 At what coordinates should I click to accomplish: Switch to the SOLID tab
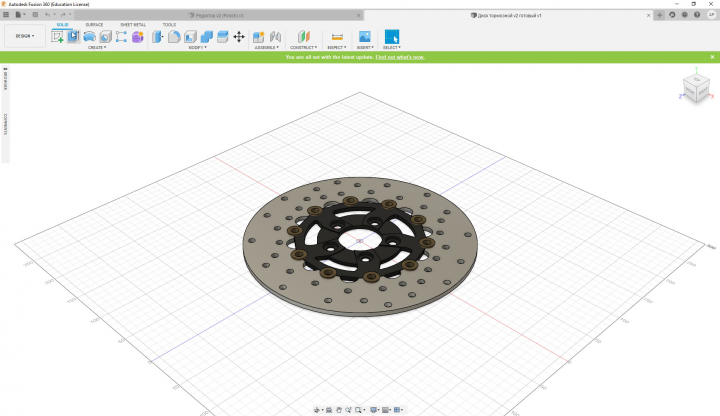coord(62,25)
